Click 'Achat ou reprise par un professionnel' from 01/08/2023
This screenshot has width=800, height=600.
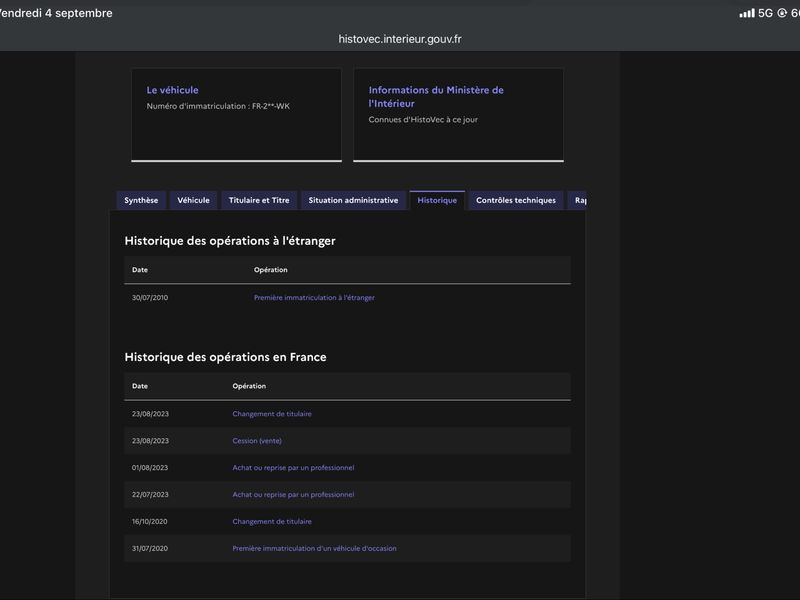coord(293,467)
